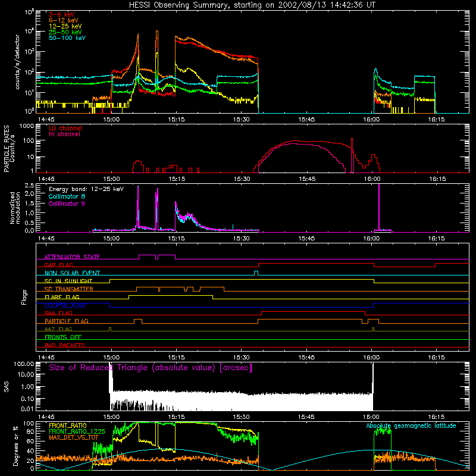
Task: Select the Collimator 8 legend entry
Action: (67, 196)
